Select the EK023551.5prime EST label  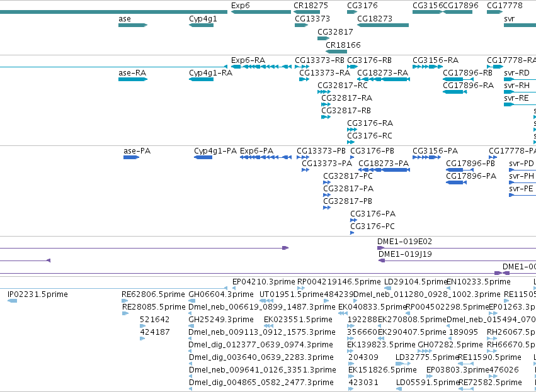(x=298, y=320)
